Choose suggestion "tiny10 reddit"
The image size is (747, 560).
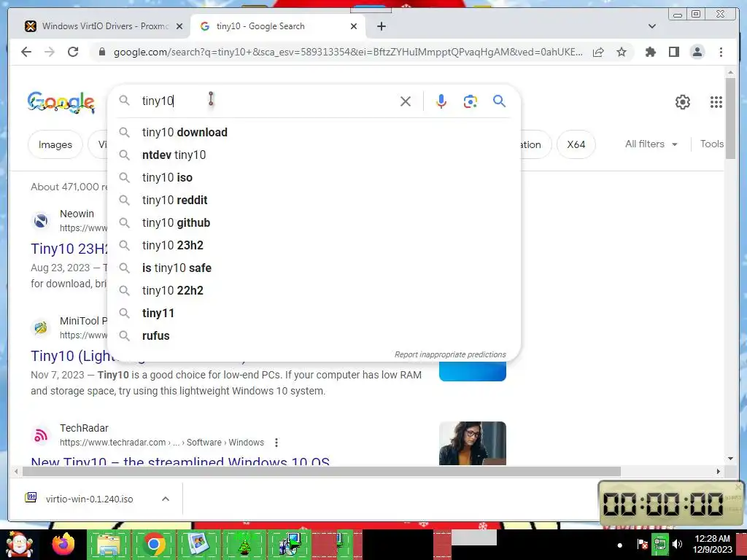pyautogui.click(x=314, y=200)
